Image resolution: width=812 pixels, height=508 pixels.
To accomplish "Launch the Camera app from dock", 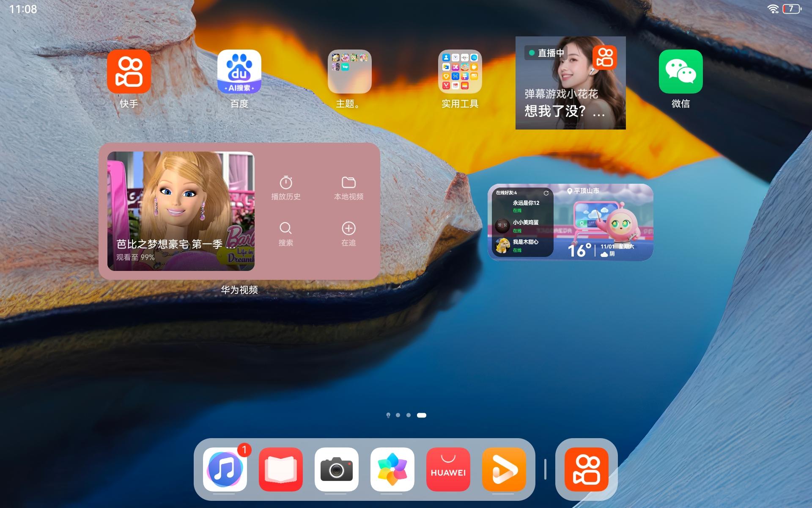I will point(336,469).
